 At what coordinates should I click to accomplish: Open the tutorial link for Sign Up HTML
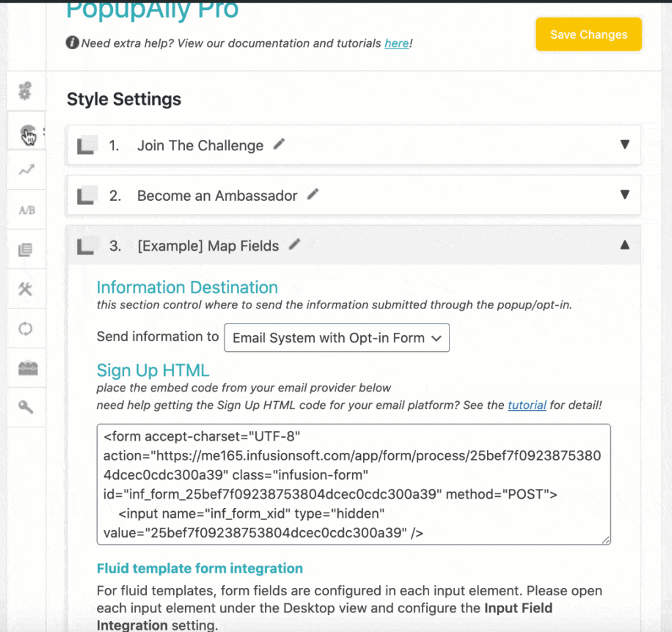pyautogui.click(x=526, y=405)
